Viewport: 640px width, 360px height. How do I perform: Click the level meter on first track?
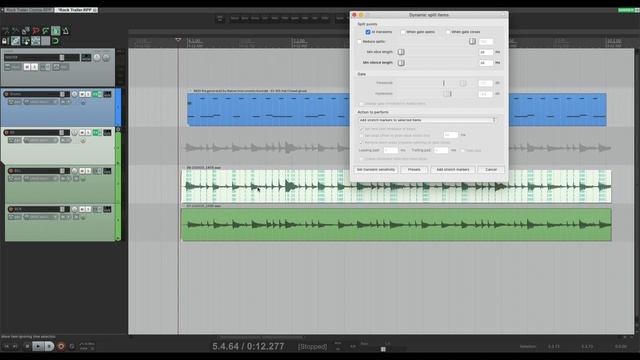click(107, 94)
